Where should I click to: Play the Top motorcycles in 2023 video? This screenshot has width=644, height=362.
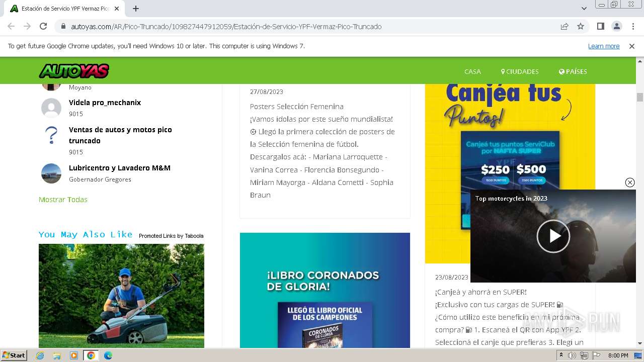coord(553,236)
